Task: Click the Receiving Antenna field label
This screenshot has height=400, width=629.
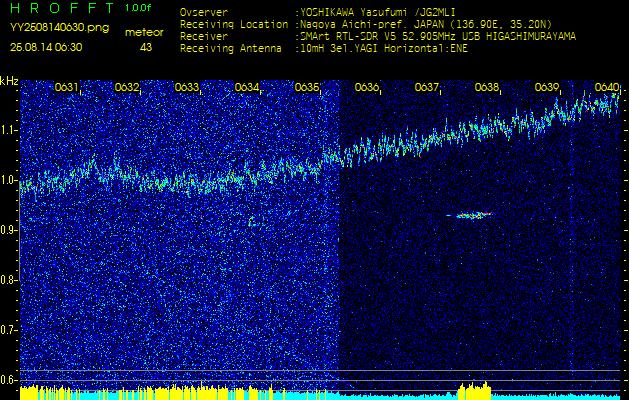Action: tap(231, 49)
